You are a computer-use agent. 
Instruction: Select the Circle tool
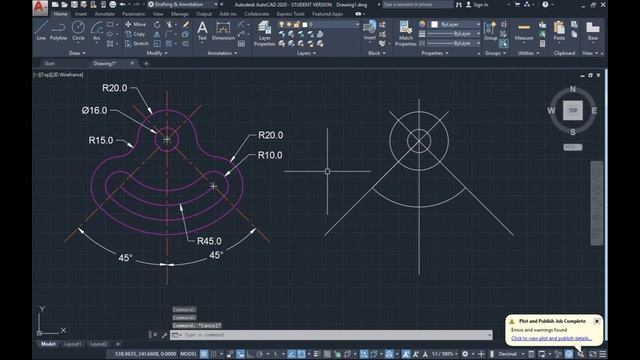pyautogui.click(x=78, y=31)
